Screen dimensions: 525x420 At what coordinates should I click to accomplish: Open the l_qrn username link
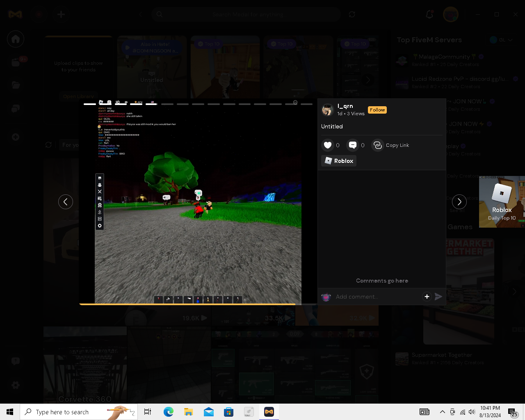[x=345, y=106]
